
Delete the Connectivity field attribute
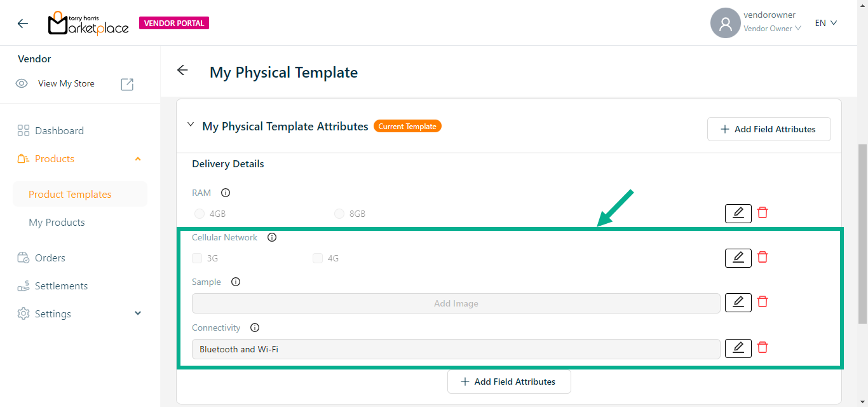763,348
